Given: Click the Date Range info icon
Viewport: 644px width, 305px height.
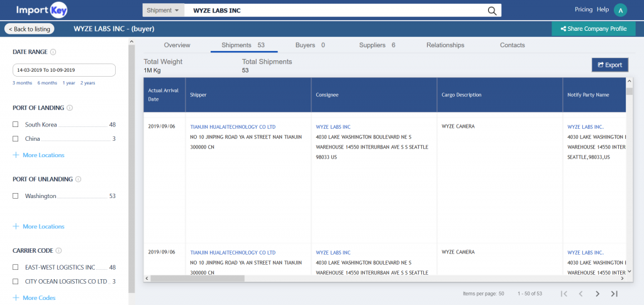Looking at the screenshot, I should [53, 52].
